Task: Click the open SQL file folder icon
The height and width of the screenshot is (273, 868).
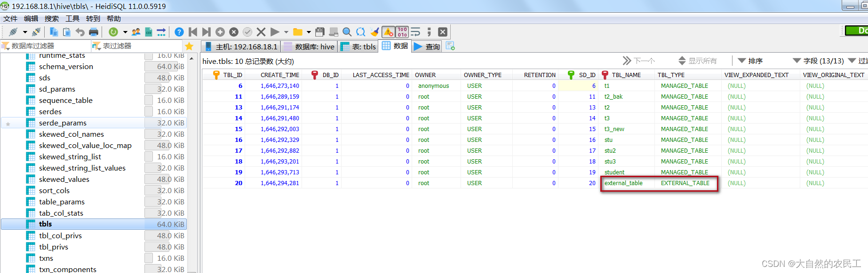Action: pos(298,32)
